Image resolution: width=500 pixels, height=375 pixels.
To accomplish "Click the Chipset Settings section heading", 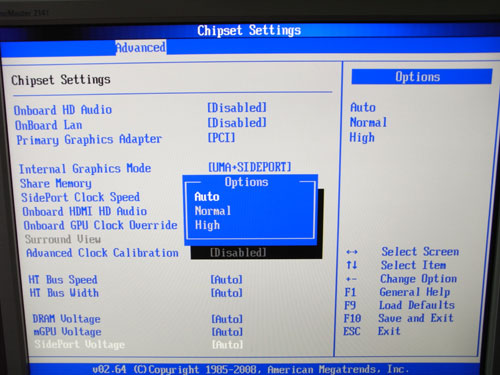I will click(61, 80).
